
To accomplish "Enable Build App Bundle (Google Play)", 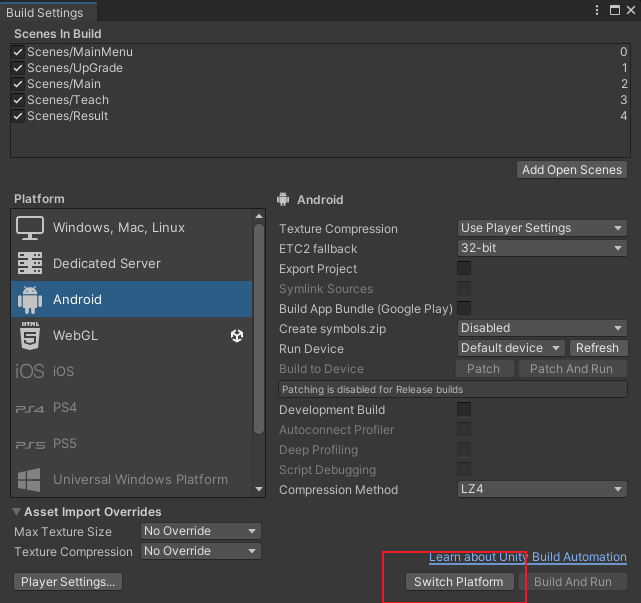I will tap(464, 308).
